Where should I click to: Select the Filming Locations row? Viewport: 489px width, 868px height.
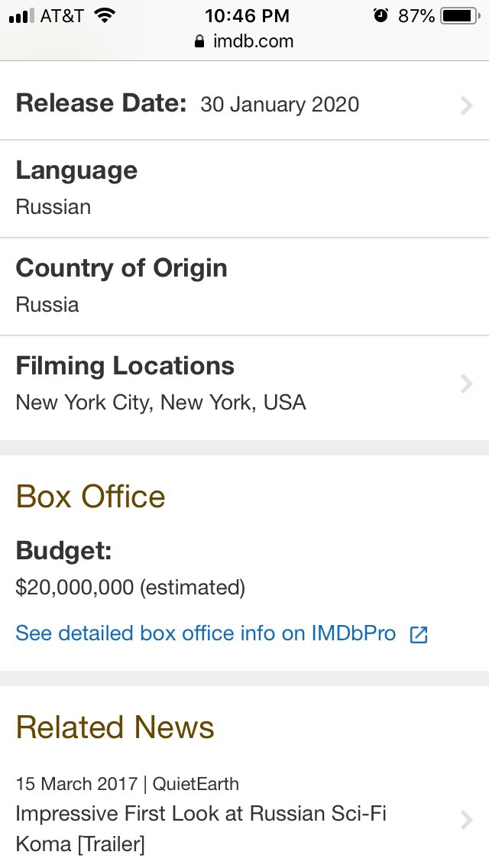coord(244,385)
